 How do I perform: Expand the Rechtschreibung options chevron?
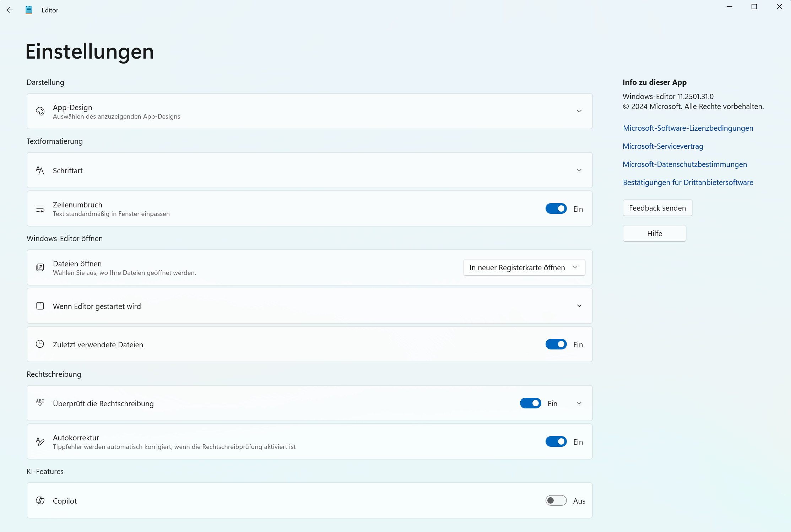coord(579,403)
